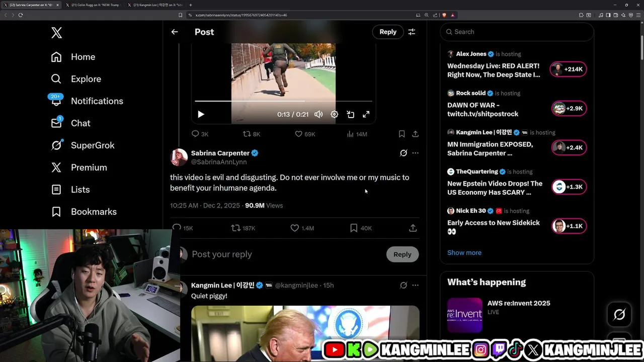This screenshot has width=644, height=362.
Task: Seek on the video progress bar
Action: (283, 101)
